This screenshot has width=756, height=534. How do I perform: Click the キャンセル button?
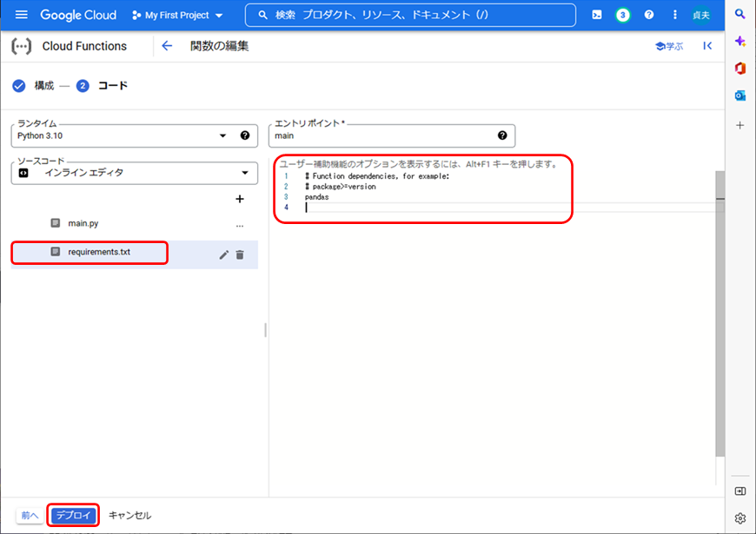(x=129, y=515)
